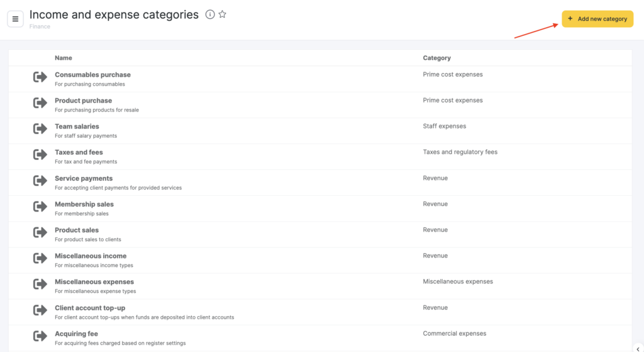Viewport: 644px width, 352px height.
Task: Click the info icon beside page title
Action: 210,14
